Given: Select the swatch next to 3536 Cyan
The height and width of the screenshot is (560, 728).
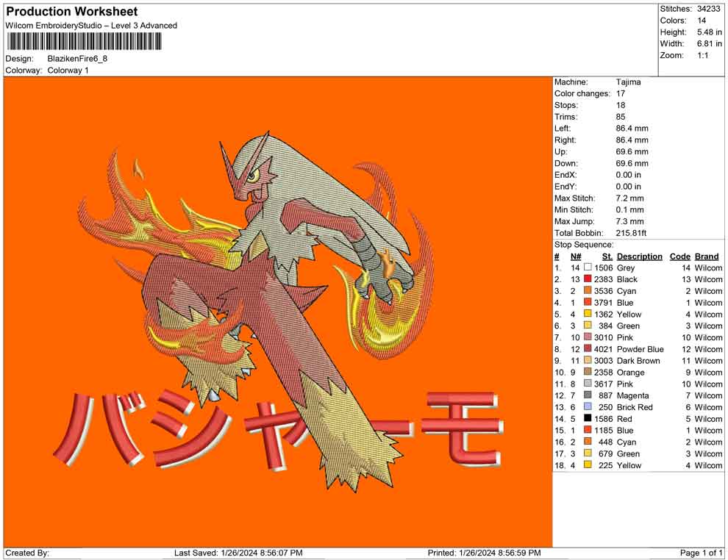Looking at the screenshot, I should pyautogui.click(x=588, y=290).
